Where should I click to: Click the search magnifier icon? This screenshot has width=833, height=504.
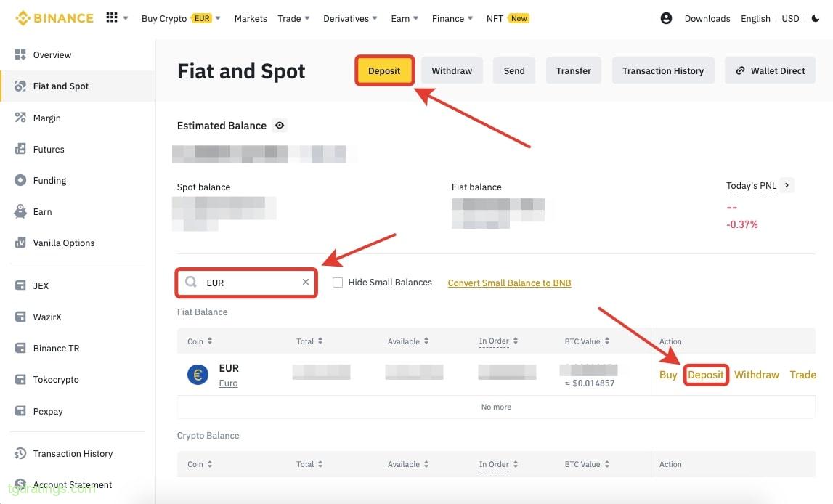coord(191,282)
